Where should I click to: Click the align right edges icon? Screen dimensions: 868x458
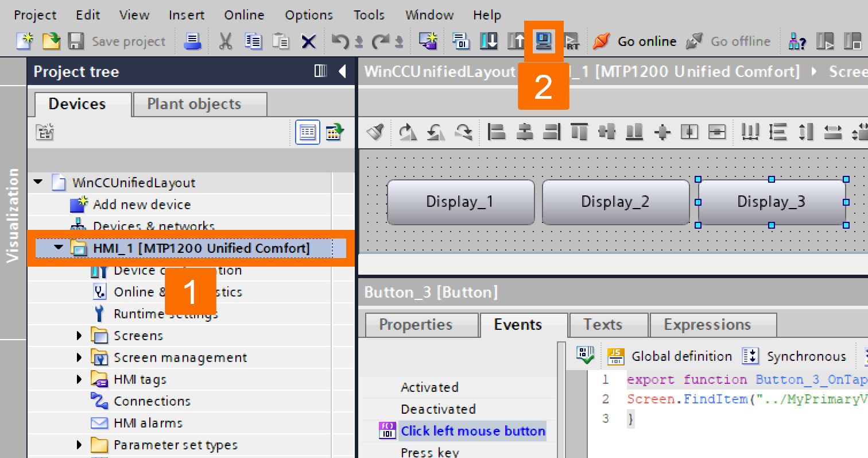pyautogui.click(x=551, y=132)
